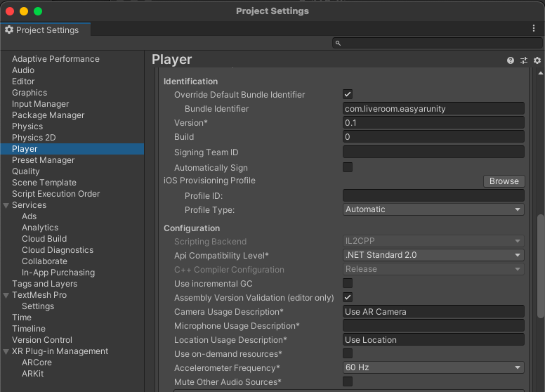This screenshot has width=545, height=392.
Task: Open Api Compatibility Level dropdown
Action: click(433, 255)
